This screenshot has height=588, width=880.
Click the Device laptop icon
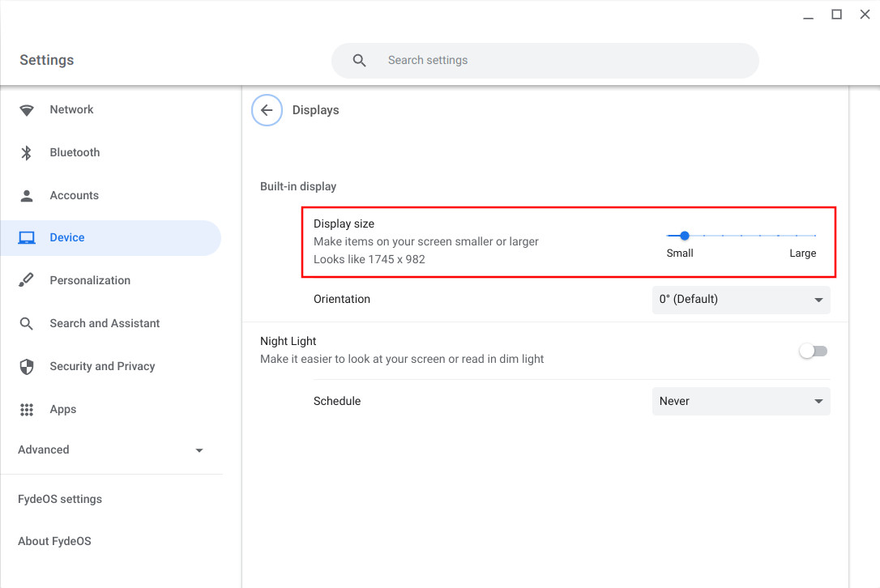27,238
